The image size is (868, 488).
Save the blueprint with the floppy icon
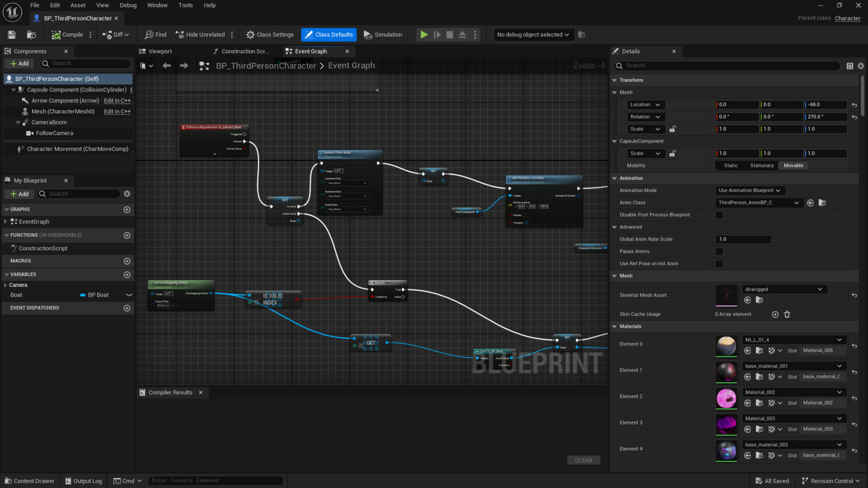point(11,35)
